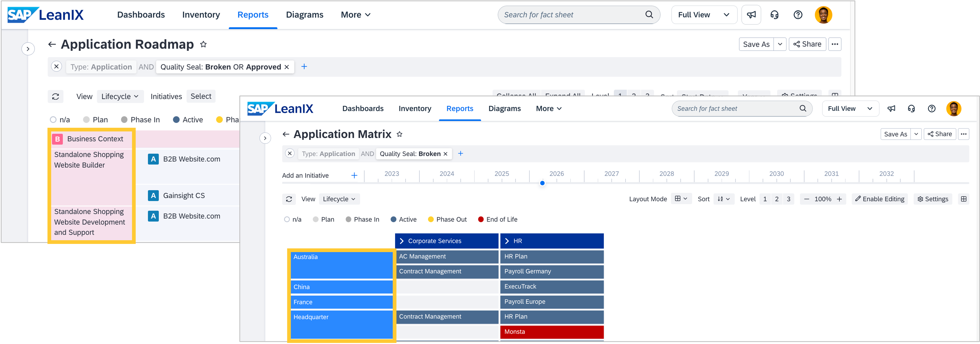Viewport: 980px width, 344px height.
Task: Add filter with plus icon after Quality Seal: Broken
Action: pos(461,153)
